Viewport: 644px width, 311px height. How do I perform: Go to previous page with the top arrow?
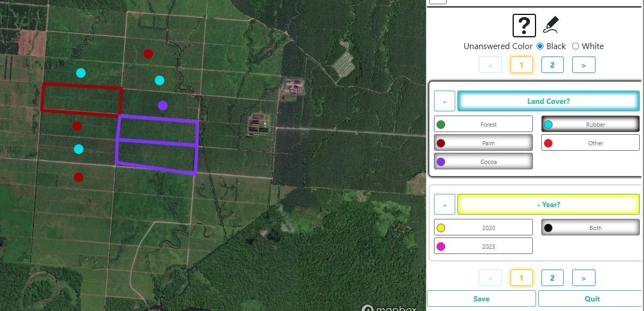(490, 65)
